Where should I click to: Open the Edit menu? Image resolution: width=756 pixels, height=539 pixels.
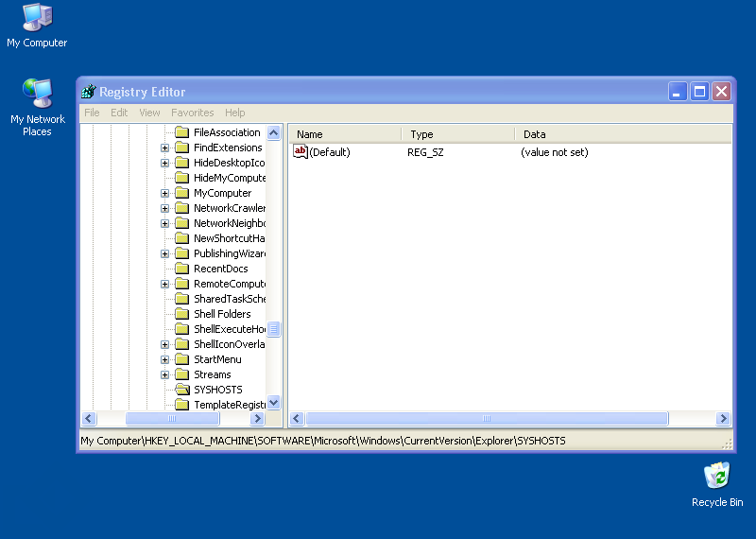pos(119,113)
